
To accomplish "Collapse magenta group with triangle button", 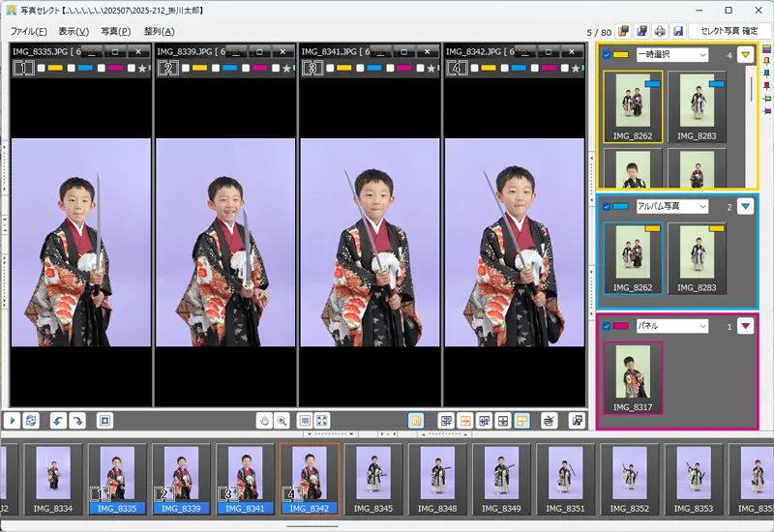I will 745,326.
